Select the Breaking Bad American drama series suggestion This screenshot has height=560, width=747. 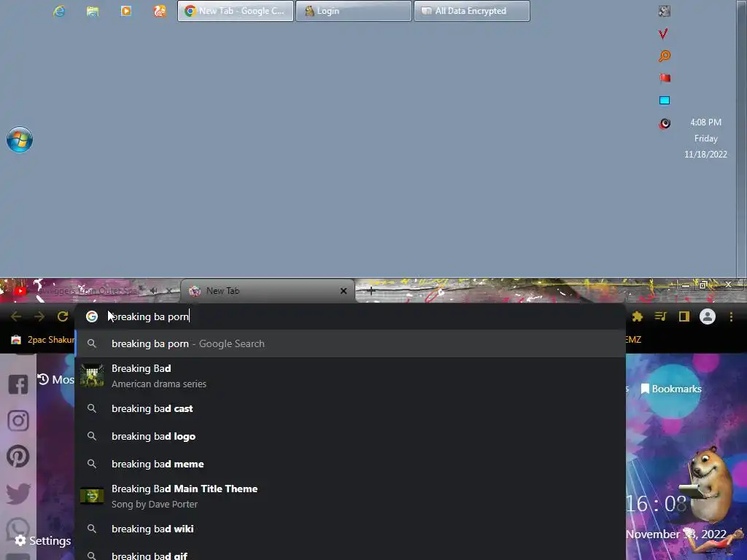pos(350,376)
